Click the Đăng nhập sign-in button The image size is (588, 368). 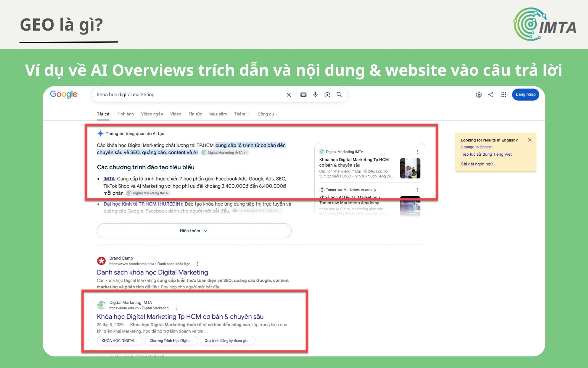525,94
